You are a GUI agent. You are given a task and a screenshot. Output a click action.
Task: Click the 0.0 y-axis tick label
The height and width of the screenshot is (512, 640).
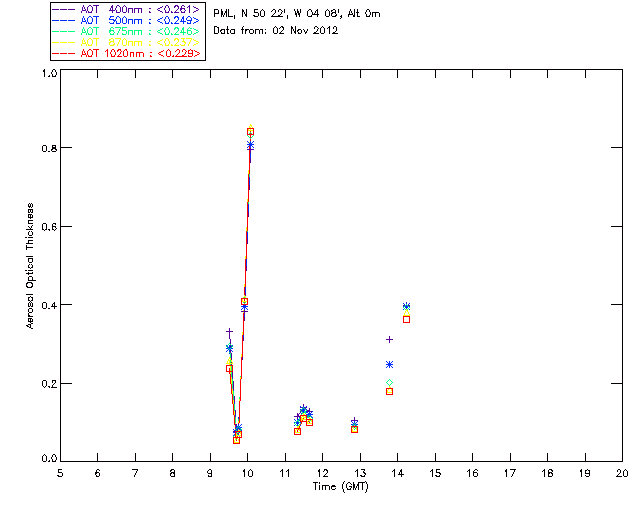click(49, 458)
